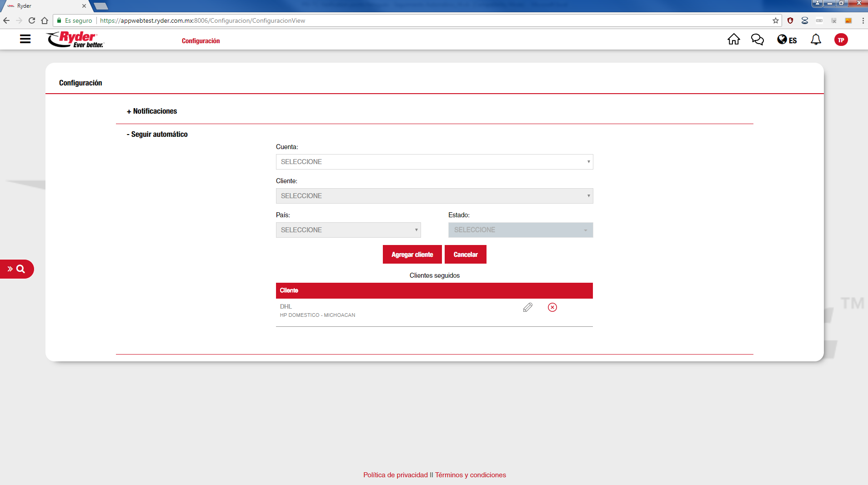The height and width of the screenshot is (485, 868).
Task: Open the Estado dropdown
Action: click(520, 230)
